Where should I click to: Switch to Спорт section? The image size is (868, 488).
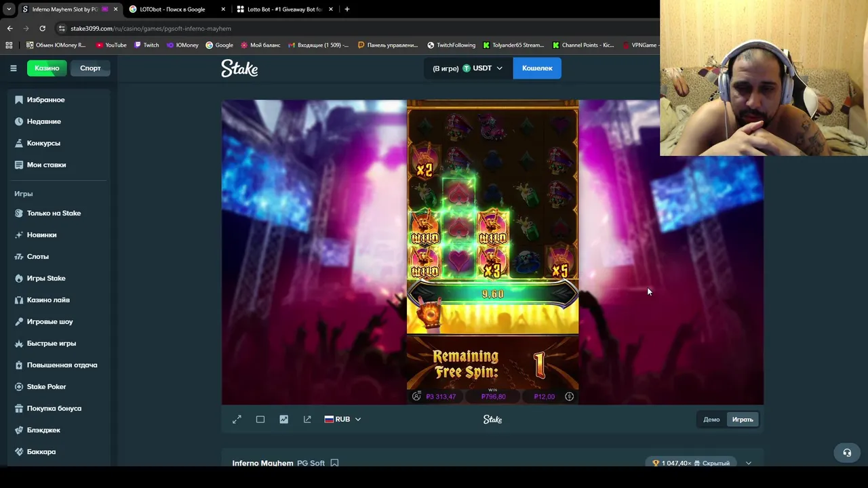[90, 68]
